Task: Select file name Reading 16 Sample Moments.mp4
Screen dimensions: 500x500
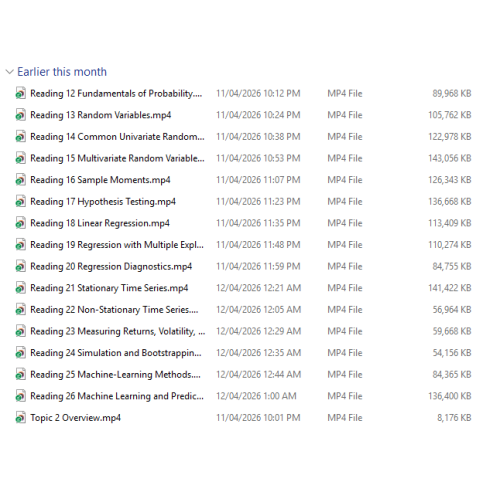Action: (100, 180)
